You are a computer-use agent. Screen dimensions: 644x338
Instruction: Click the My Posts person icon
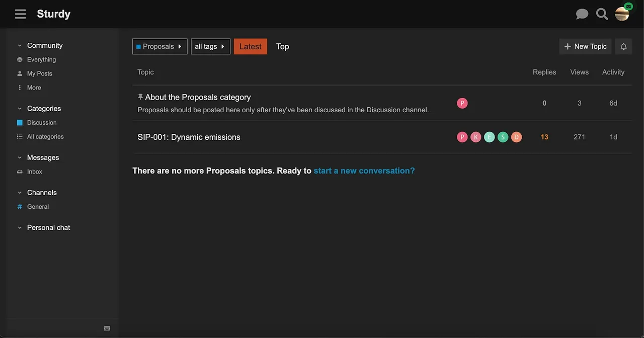point(20,73)
